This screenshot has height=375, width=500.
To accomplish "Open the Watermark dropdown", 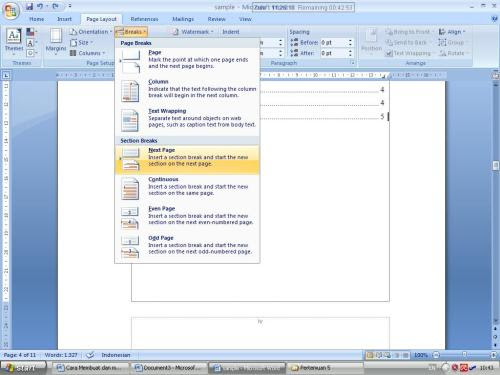I will [193, 32].
